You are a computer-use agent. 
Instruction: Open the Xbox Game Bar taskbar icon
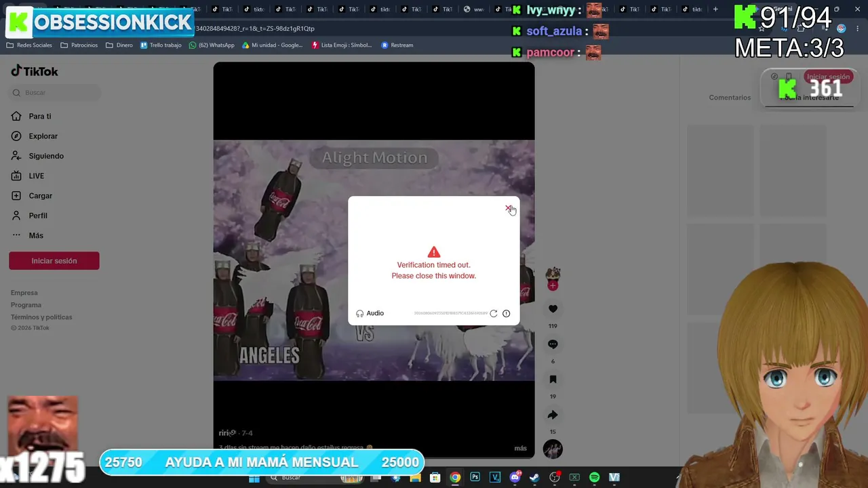click(575, 478)
